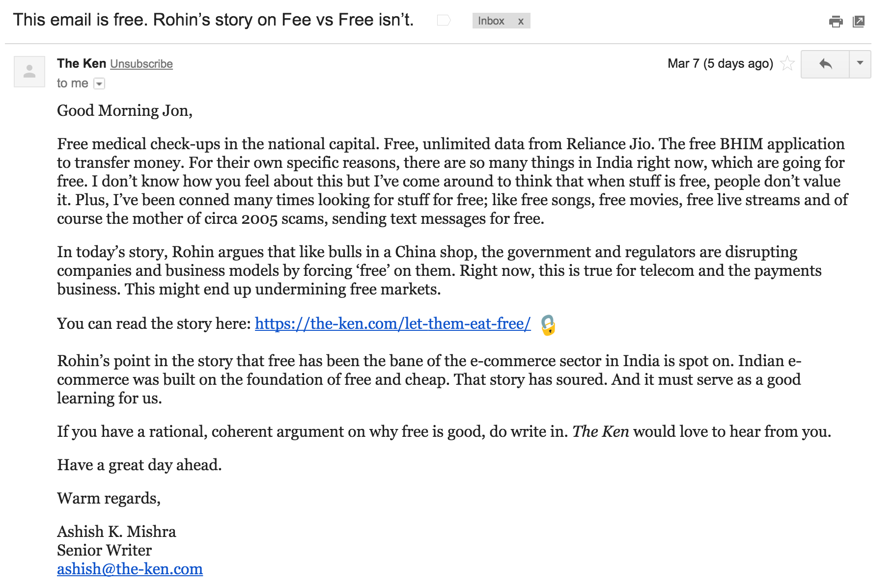Click the sender name The Ken
The image size is (894, 588).
[x=82, y=64]
